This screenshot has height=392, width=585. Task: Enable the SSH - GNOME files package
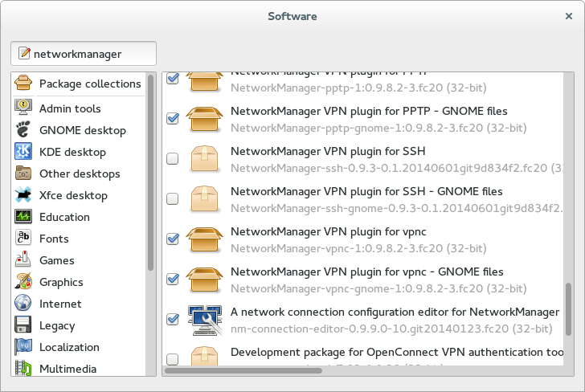coord(173,199)
